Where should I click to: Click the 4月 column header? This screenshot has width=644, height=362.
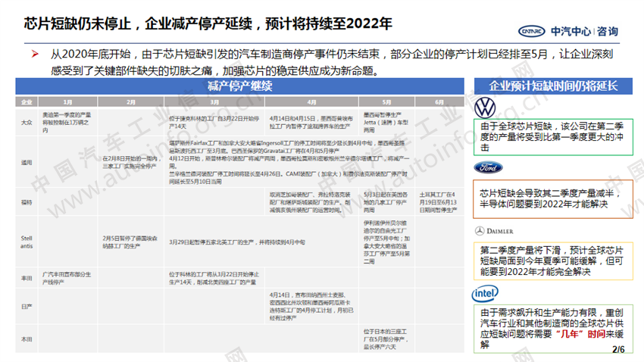311,101
